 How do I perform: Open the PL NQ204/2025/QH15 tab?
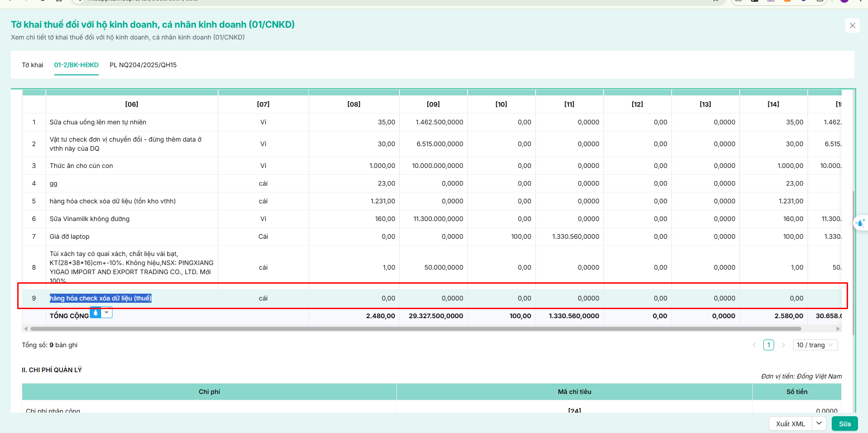tap(143, 65)
